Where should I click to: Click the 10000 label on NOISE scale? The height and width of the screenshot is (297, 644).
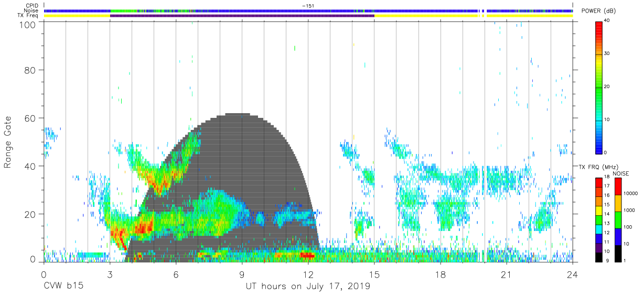(631, 194)
